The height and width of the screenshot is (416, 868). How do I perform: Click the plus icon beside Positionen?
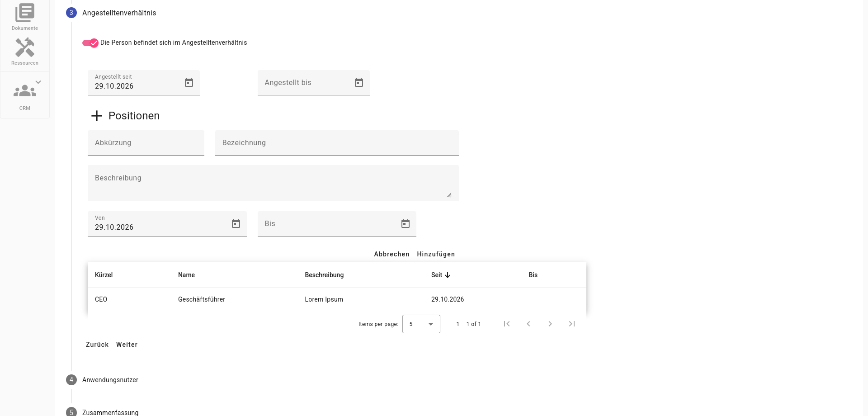pyautogui.click(x=96, y=116)
